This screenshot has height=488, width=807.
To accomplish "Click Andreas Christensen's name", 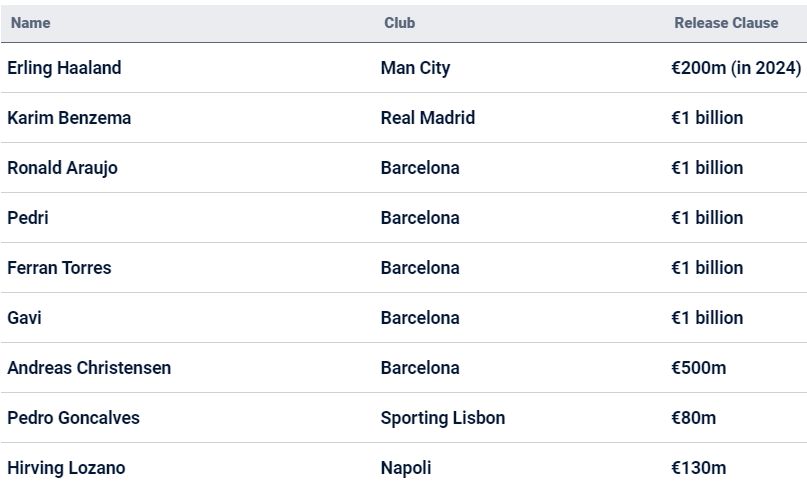I will pos(89,368).
